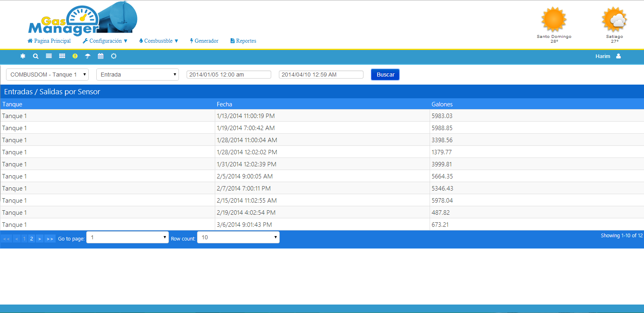Expand the COMBUSDOM - Tanque 1 dropdown
Image resolution: width=644 pixels, height=313 pixels.
pos(47,75)
